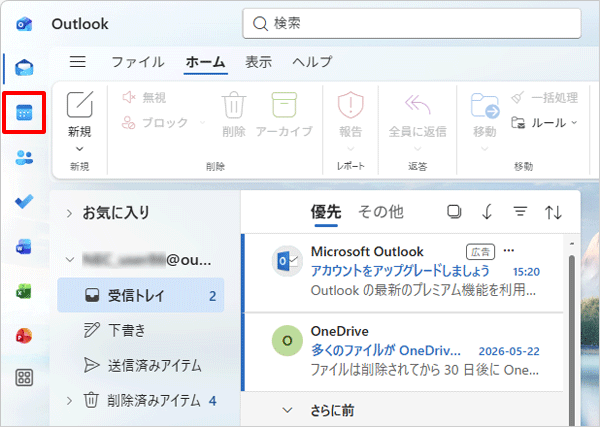Open the sort up-down arrows icon

coord(553,212)
